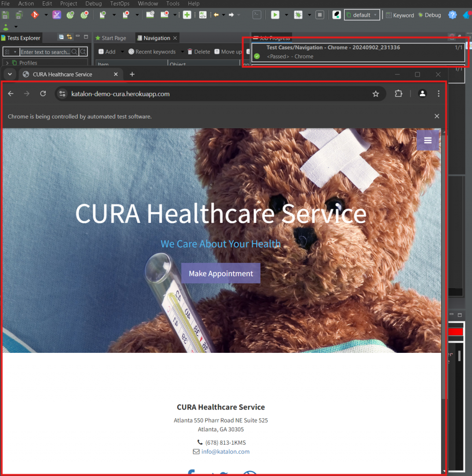The image size is (472, 476).
Task: Open the blue Help question mark icon
Action: coord(452,15)
